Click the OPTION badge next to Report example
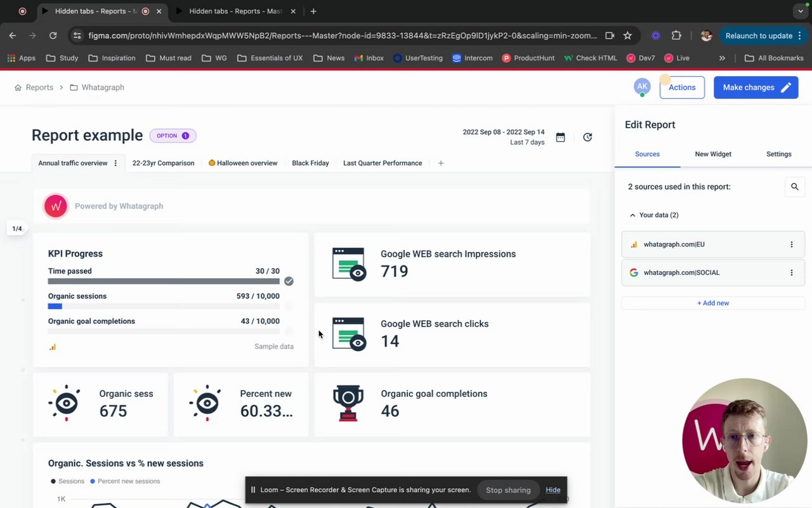Screen dimensions: 812x508 173,136
